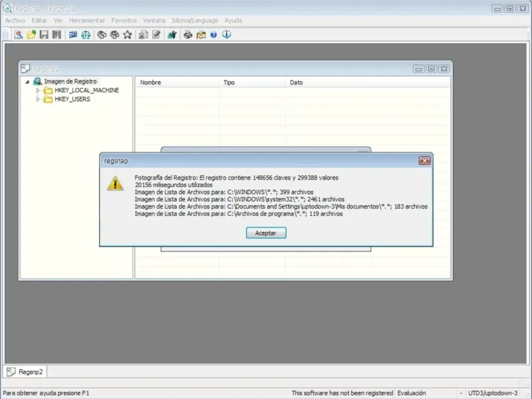The height and width of the screenshot is (399, 532).
Task: Open the Editar menu
Action: click(39, 21)
